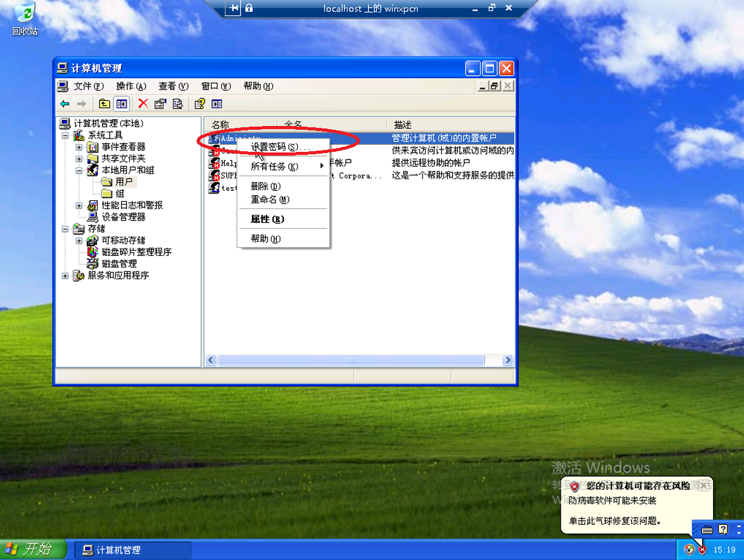Click the scrollbar right arrow

tap(508, 360)
